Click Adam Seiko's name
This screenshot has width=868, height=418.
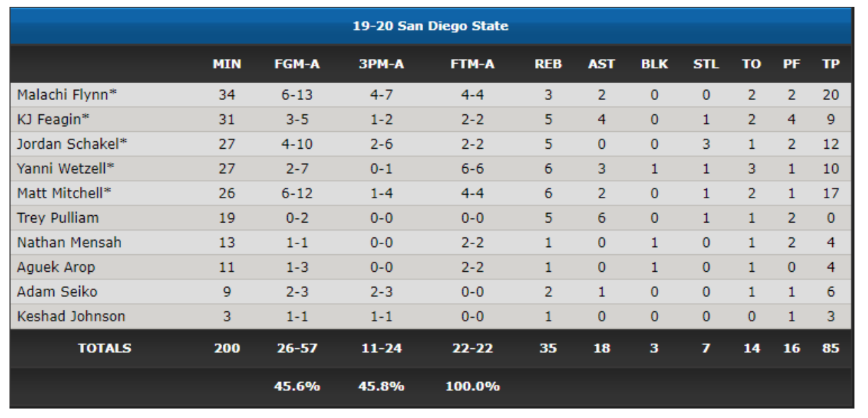point(57,292)
